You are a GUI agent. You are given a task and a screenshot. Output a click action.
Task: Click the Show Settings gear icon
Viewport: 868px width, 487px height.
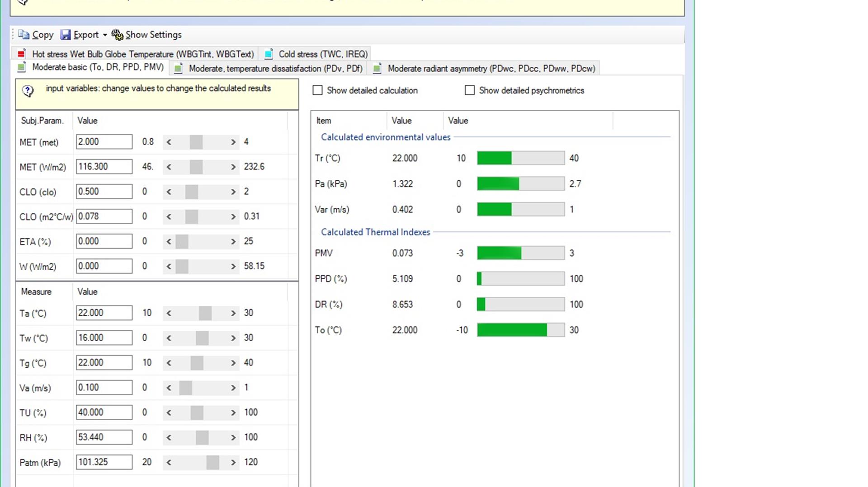pos(117,35)
